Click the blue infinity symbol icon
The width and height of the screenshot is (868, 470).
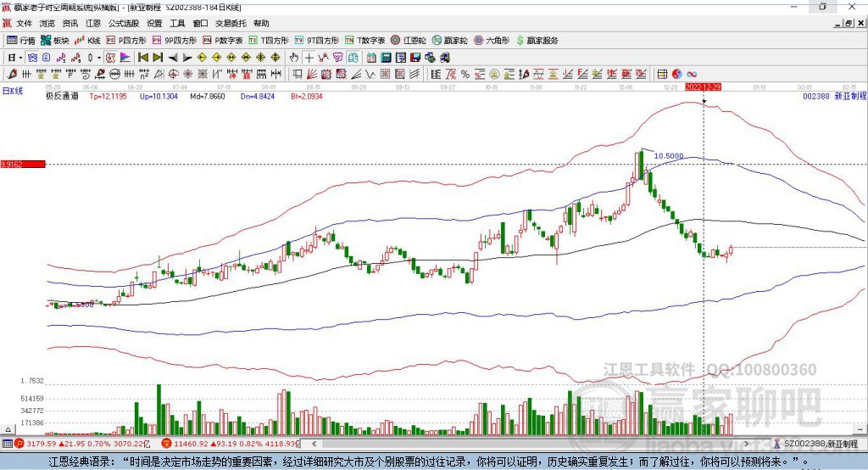[692, 74]
